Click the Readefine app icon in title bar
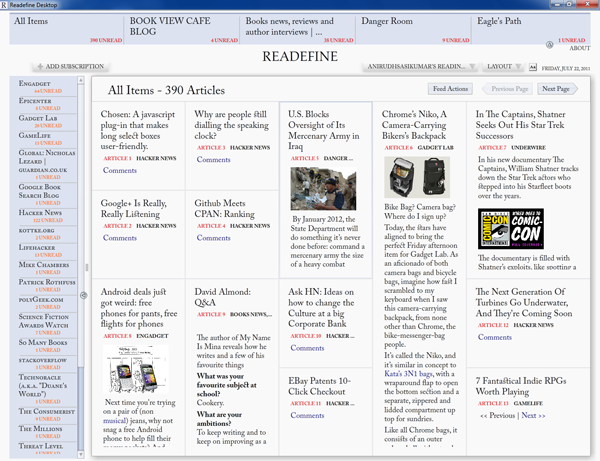The image size is (600, 461). 4,5
